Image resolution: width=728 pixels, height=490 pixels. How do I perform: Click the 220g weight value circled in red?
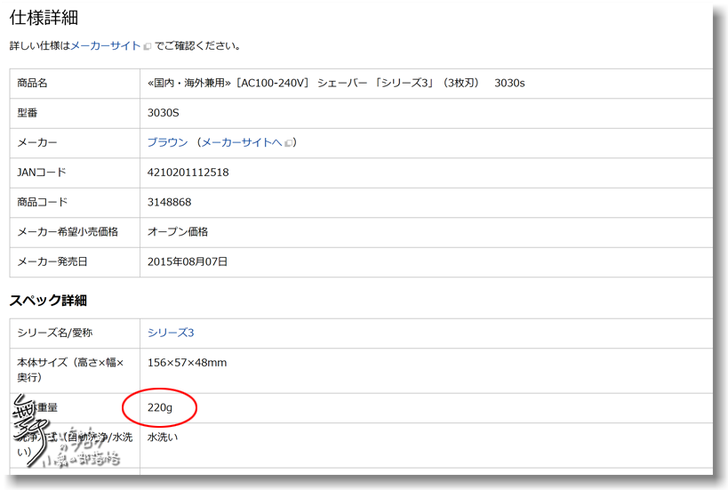pyautogui.click(x=160, y=408)
